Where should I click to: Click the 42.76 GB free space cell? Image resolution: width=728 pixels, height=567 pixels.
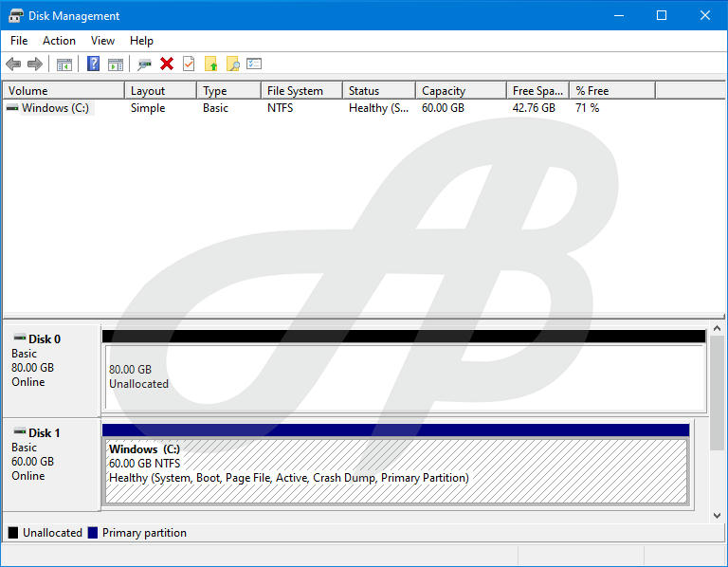point(534,108)
